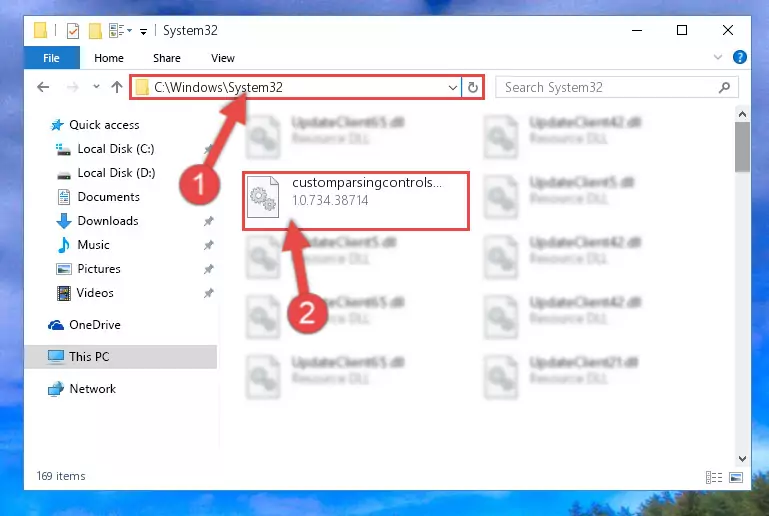Screen dimensions: 769x516
Task: Click the Quick access star icon
Action: pos(57,125)
